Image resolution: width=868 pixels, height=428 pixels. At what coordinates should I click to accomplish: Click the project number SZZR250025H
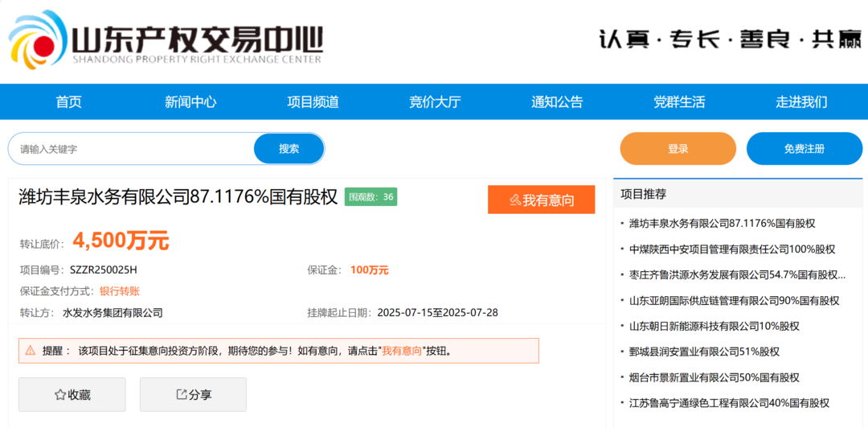click(104, 270)
